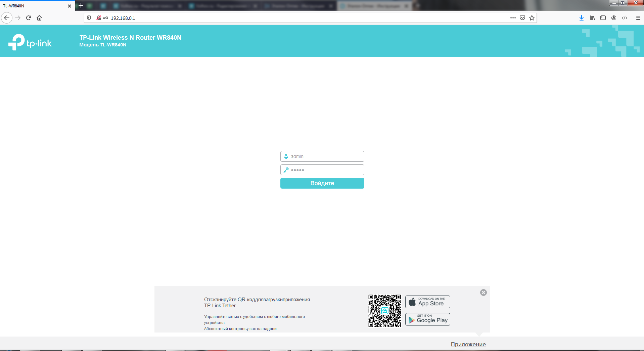
Task: Click the insecure connection lock icon
Action: pos(98,18)
